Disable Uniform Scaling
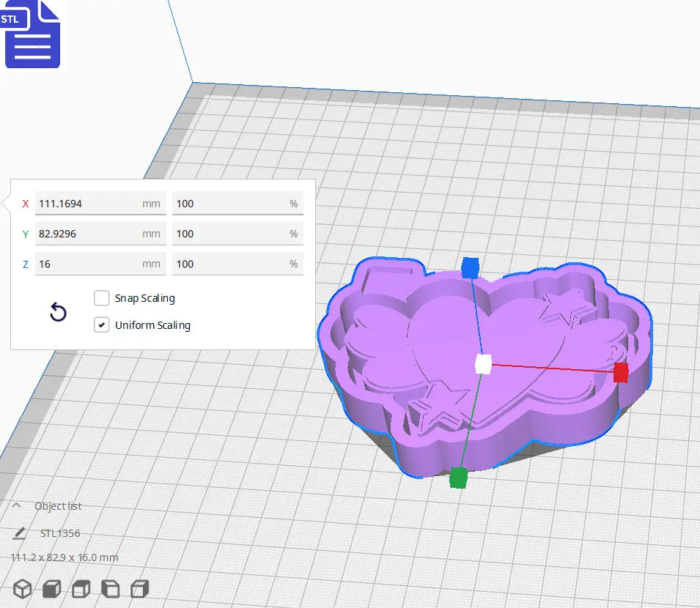 [101, 325]
